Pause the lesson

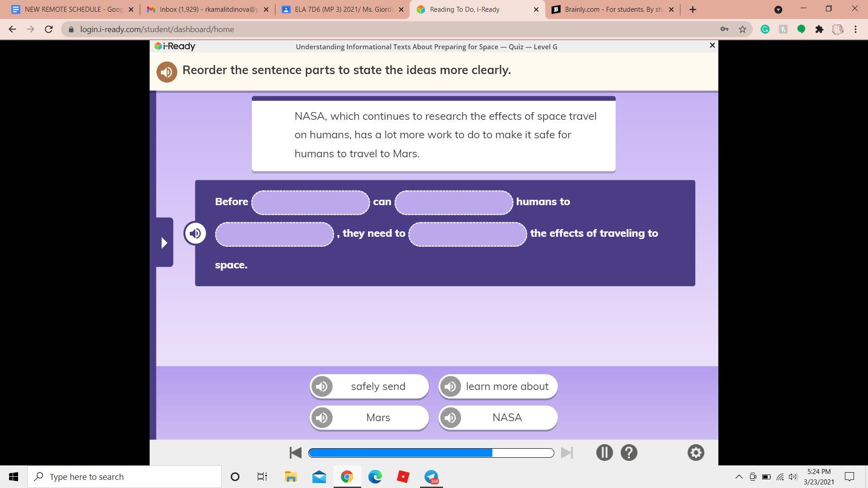(604, 453)
